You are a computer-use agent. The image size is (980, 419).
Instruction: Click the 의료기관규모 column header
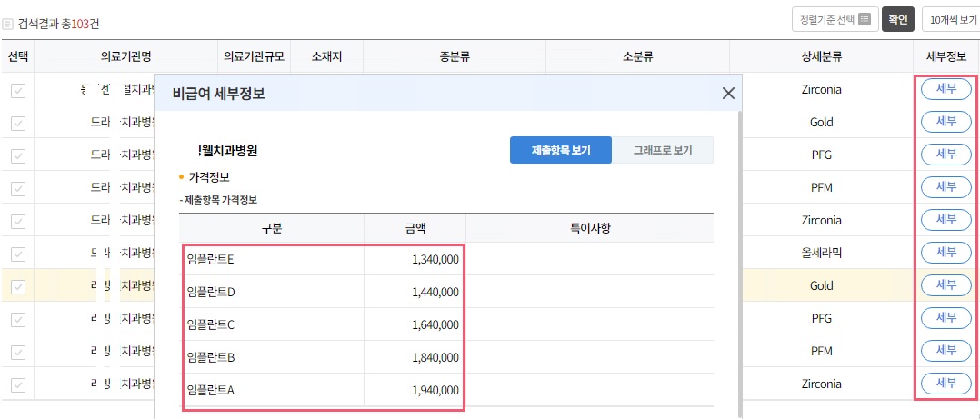(x=254, y=57)
